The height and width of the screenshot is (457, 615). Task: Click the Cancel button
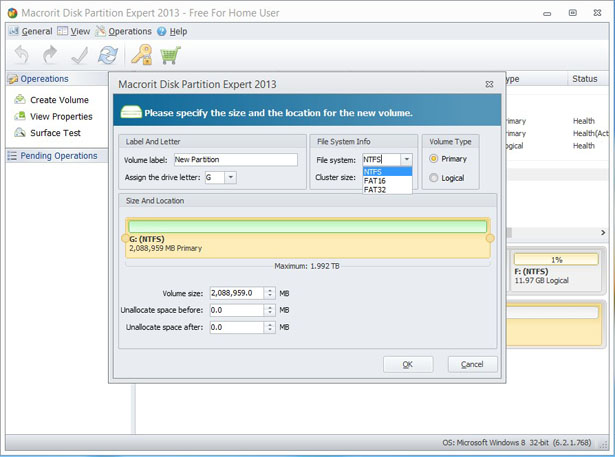[472, 364]
